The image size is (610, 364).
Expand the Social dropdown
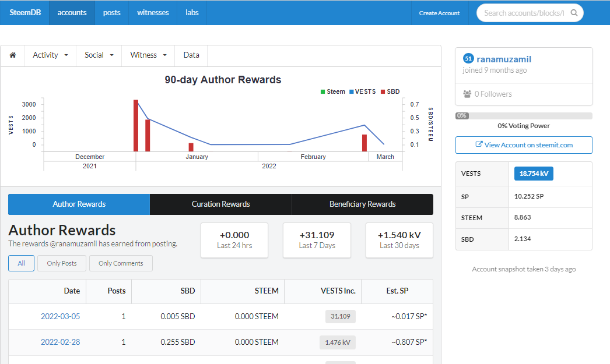click(99, 55)
